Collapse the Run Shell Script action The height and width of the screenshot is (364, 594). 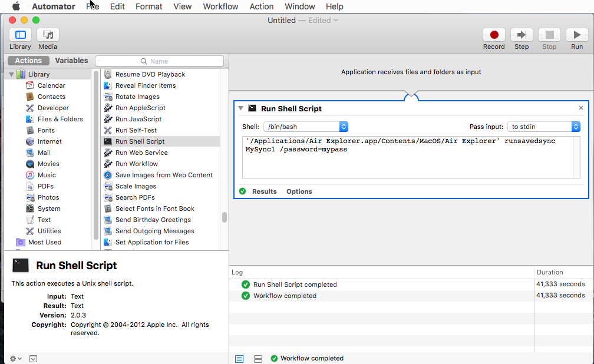click(x=240, y=108)
